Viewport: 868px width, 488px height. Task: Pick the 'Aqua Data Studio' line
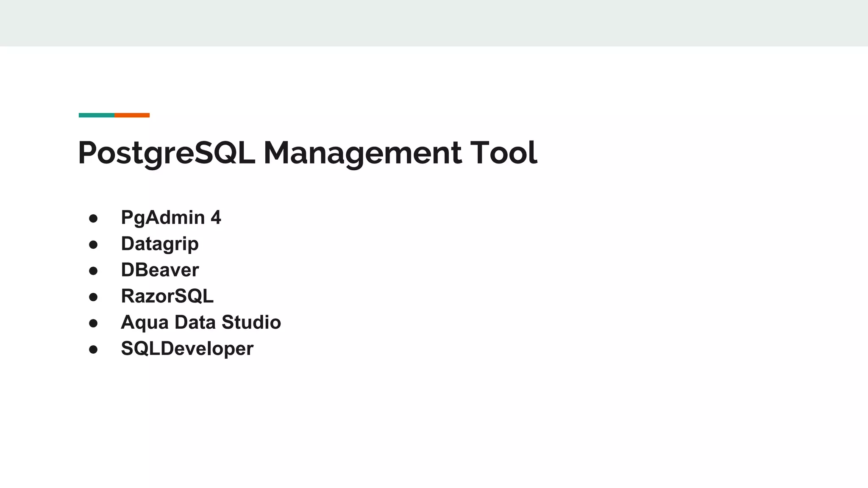coord(201,322)
